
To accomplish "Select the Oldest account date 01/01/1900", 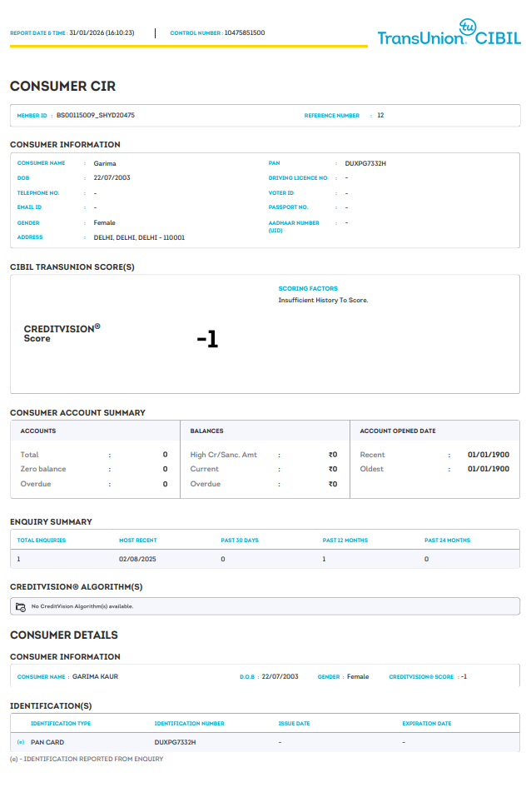I will pos(489,469).
